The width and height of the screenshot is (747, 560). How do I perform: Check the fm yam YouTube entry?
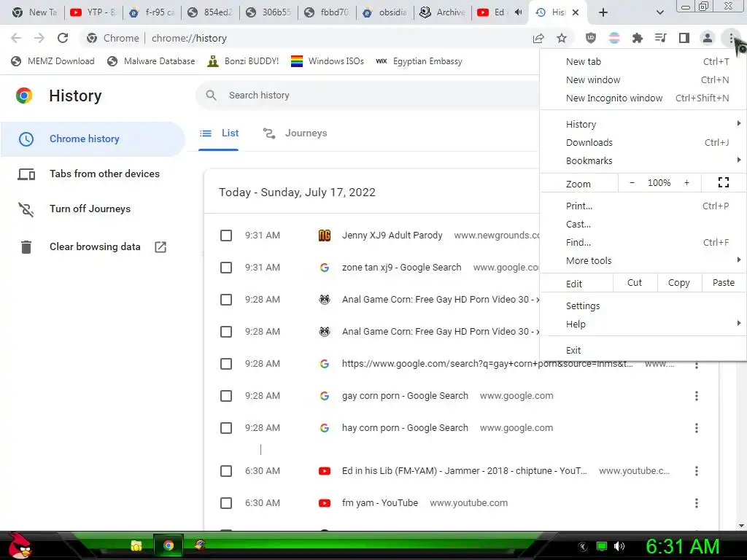click(x=226, y=503)
